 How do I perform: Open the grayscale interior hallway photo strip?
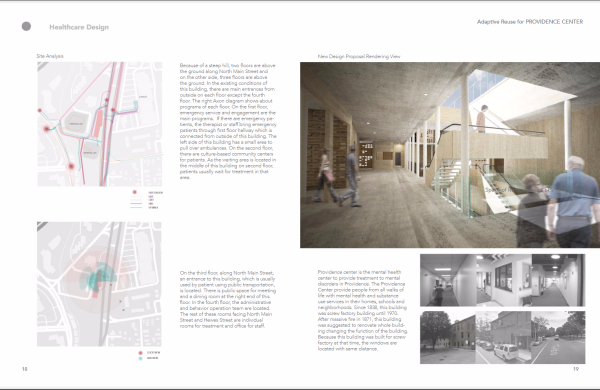[x=502, y=280]
